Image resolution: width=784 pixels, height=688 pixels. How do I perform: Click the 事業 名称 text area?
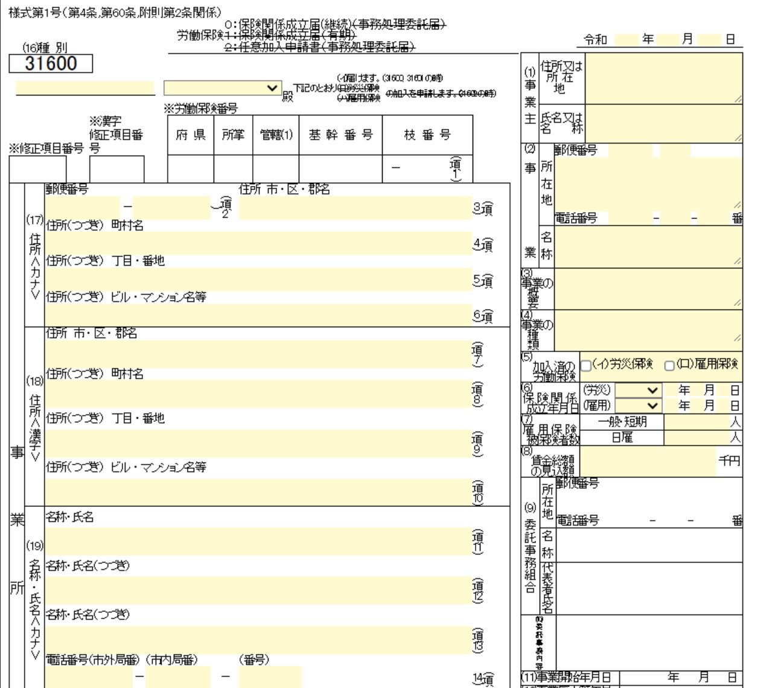click(648, 246)
